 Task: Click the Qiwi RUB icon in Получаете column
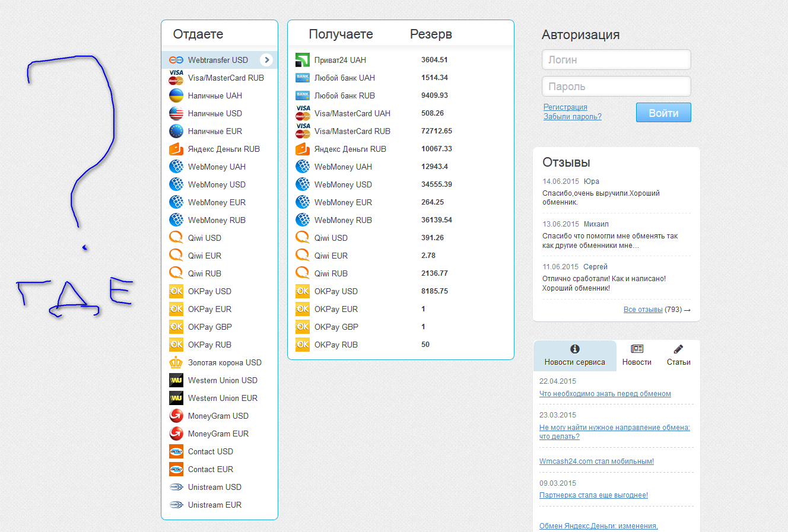click(303, 273)
